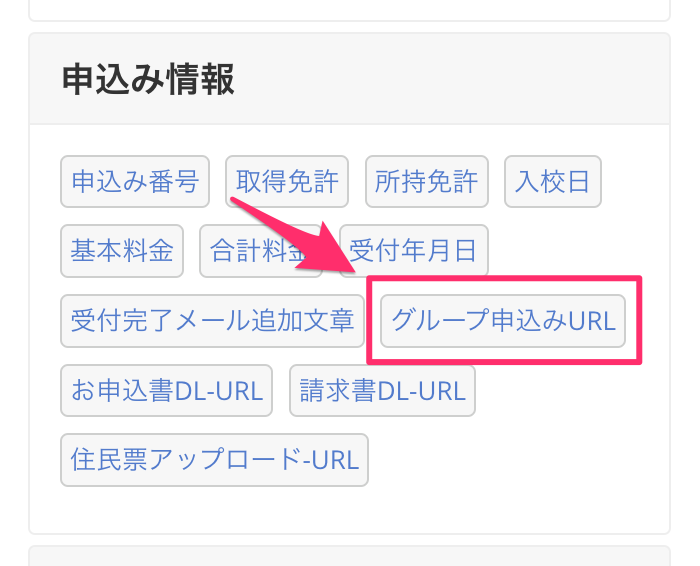Click the gray 申込み情報 header bar background
Viewport: 700px width, 566px height.
[450, 79]
